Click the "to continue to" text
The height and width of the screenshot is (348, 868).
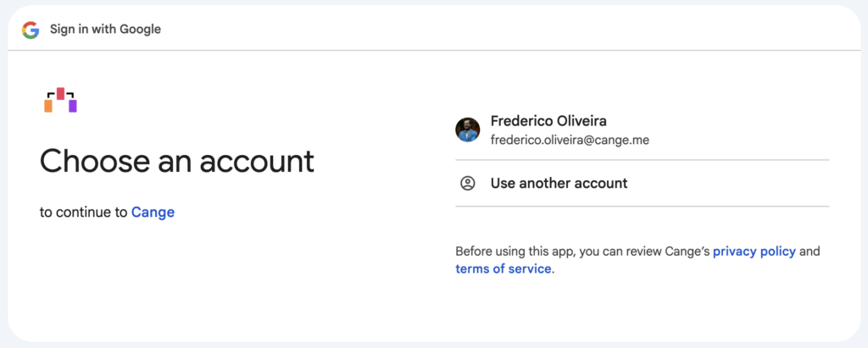pyautogui.click(x=84, y=213)
